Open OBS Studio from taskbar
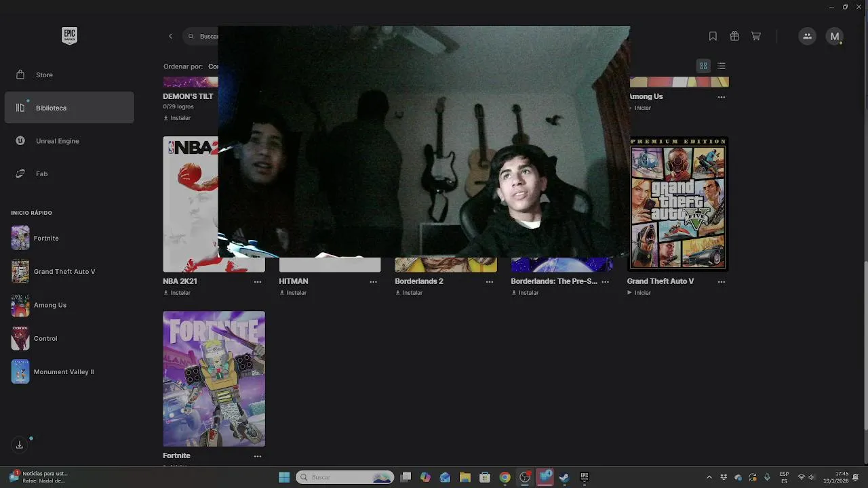The height and width of the screenshot is (488, 868). pos(524,477)
